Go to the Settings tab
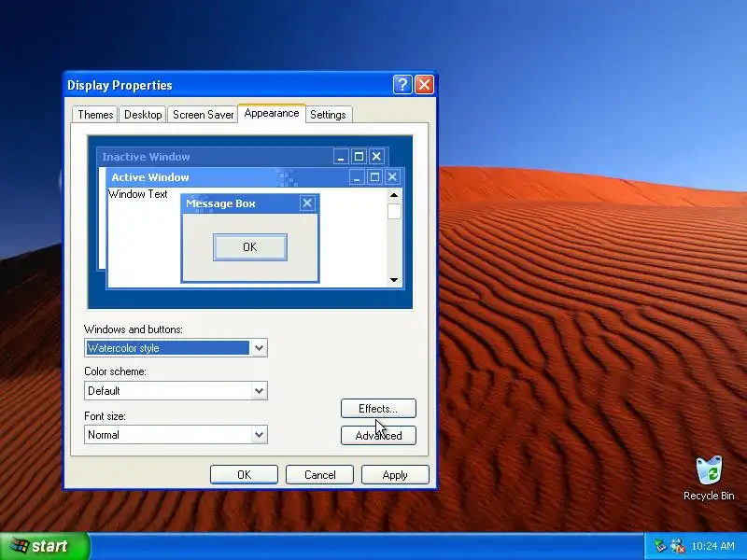Viewport: 747px width, 560px height. [328, 115]
